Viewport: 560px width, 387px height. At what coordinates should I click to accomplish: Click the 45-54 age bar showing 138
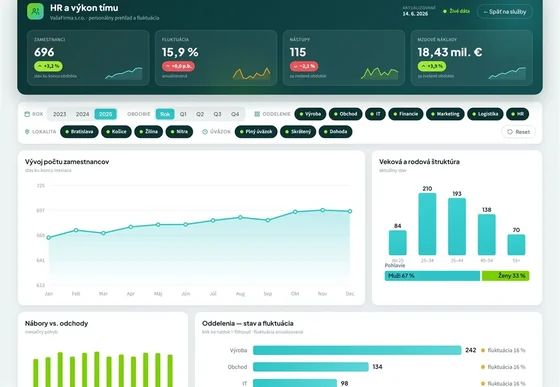[x=487, y=235]
